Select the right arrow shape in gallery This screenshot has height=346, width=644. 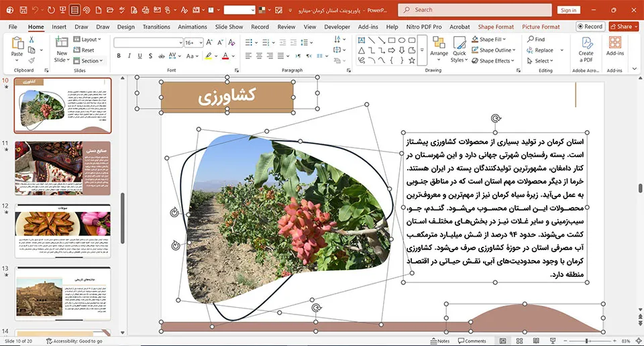(392, 50)
